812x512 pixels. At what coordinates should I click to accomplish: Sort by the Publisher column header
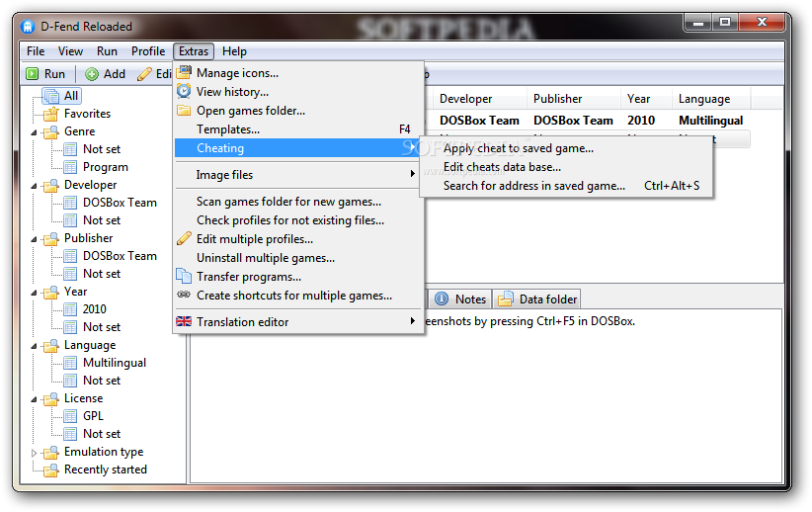point(574,99)
